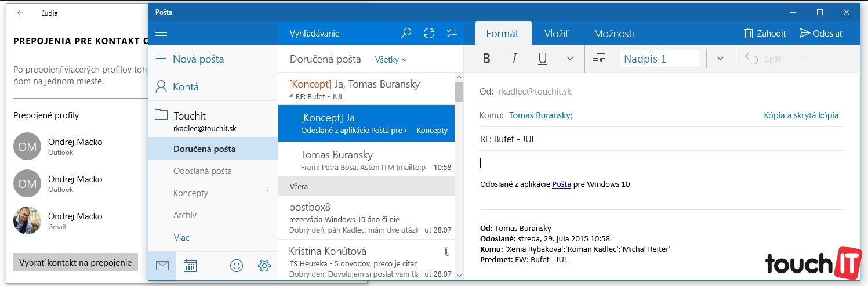Screen dimensions: 868x286
Task: Click the message list scrollbar
Action: coord(459,174)
